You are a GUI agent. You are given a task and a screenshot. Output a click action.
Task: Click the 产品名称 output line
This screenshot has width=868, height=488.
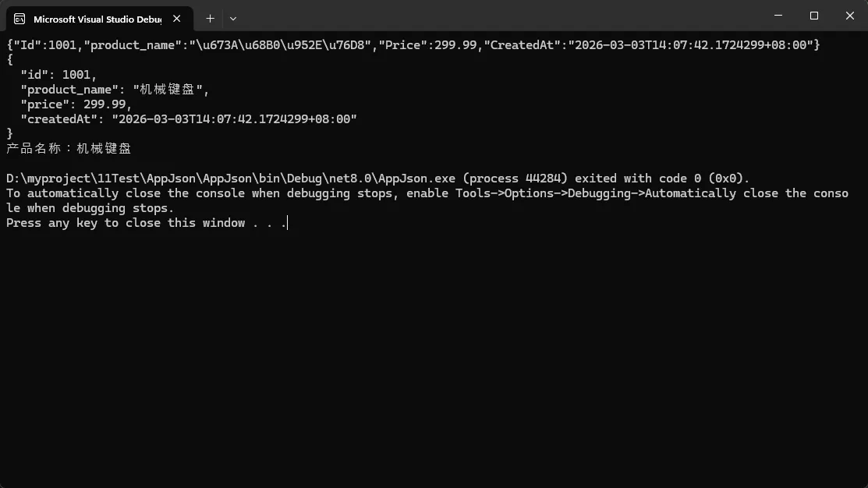[x=69, y=148]
